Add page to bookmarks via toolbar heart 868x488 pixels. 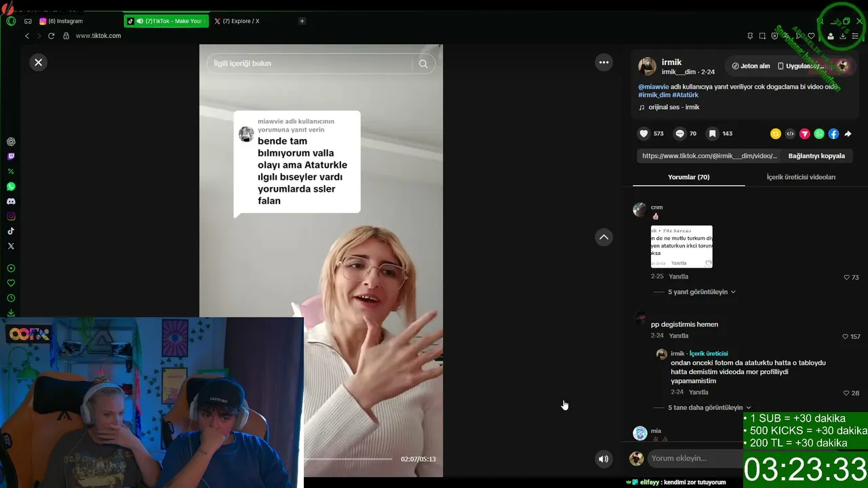tap(811, 36)
